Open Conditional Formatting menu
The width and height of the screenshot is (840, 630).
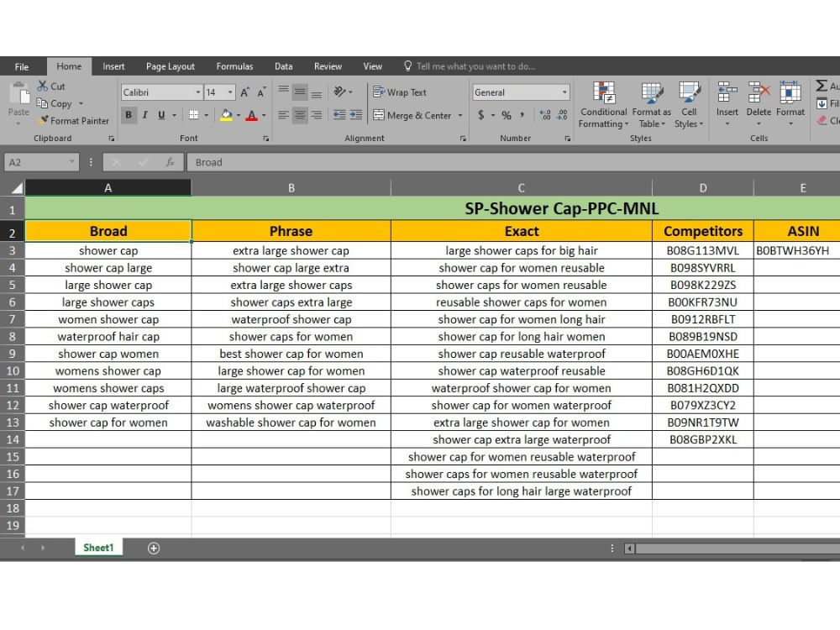(604, 105)
